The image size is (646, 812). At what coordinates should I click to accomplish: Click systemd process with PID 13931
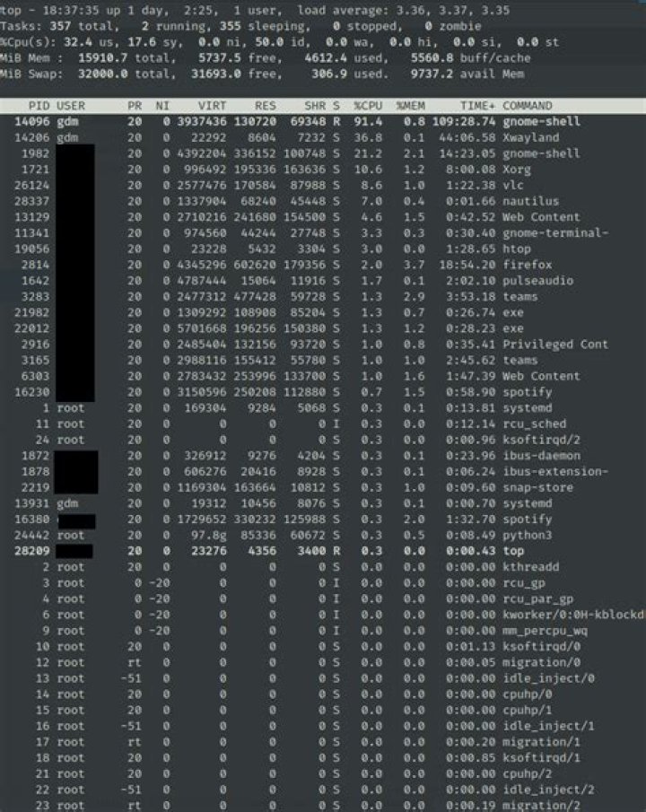pos(323,503)
